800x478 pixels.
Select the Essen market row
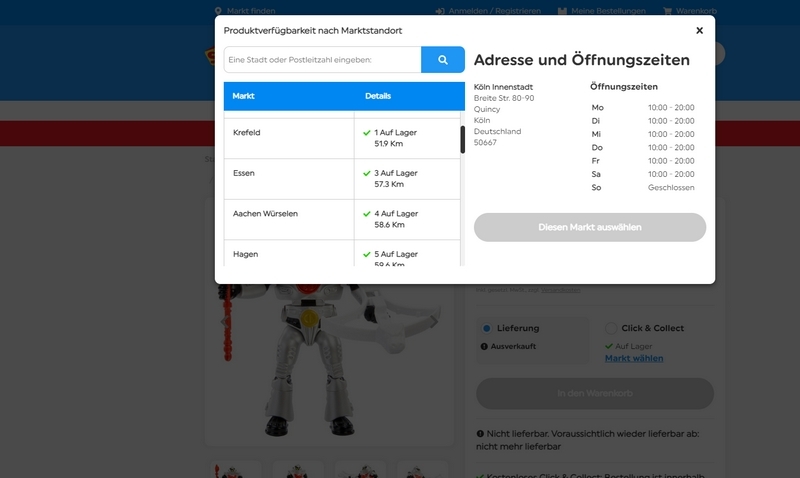[342, 179]
